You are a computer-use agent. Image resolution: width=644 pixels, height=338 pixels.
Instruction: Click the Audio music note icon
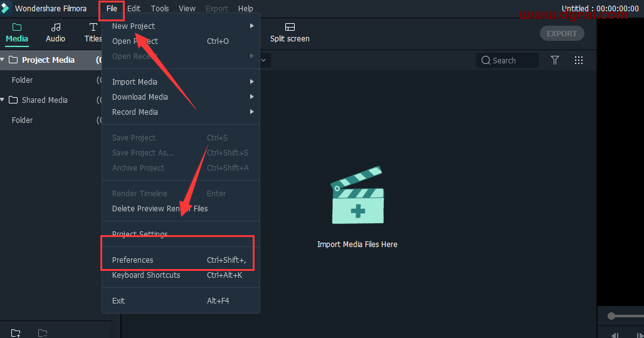point(55,27)
